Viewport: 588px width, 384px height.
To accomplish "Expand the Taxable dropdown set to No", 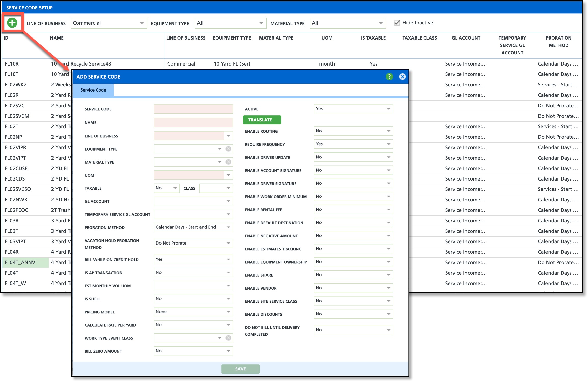I will (x=166, y=188).
